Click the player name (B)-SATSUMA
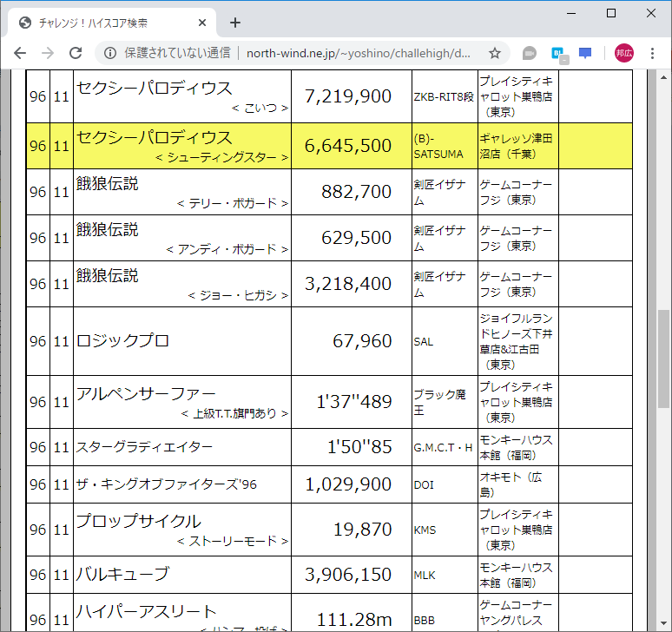The image size is (672, 632). click(x=438, y=146)
